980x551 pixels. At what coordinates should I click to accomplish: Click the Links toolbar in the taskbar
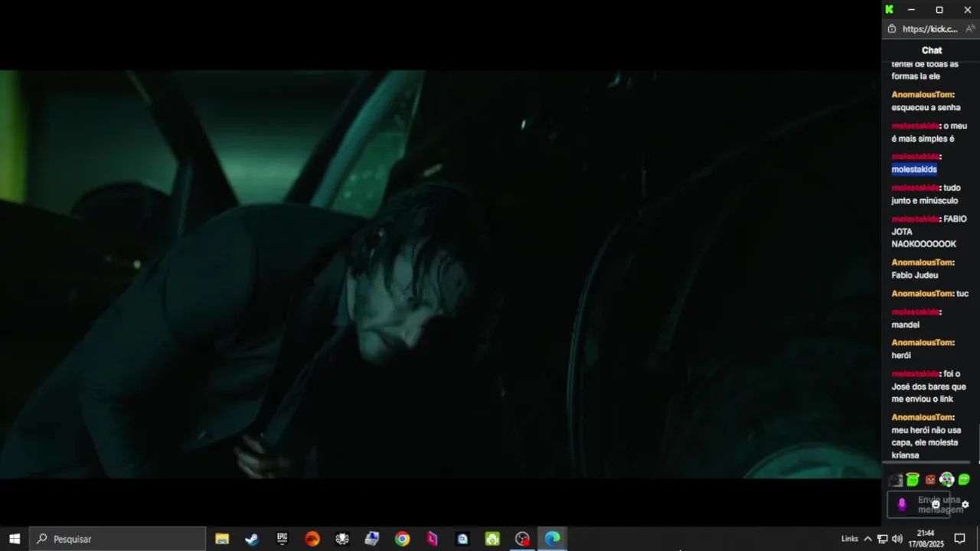(849, 539)
